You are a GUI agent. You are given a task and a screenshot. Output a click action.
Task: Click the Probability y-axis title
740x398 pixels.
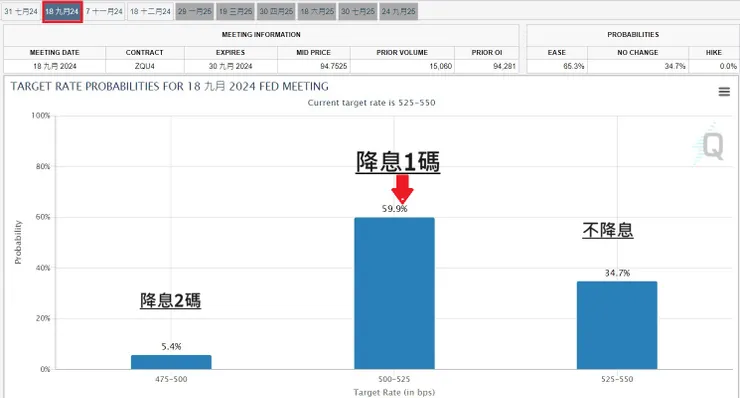click(18, 242)
